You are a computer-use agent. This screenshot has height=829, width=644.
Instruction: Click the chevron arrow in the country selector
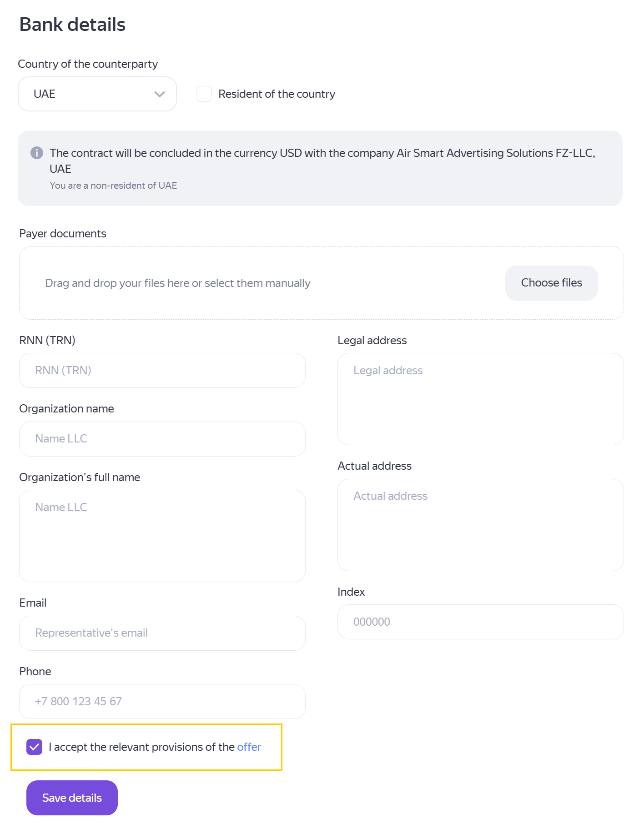point(159,94)
